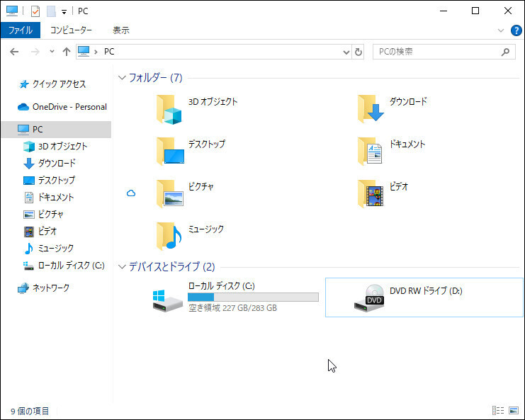Open the blue Help question icon
This screenshot has width=525, height=420.
(x=516, y=30)
